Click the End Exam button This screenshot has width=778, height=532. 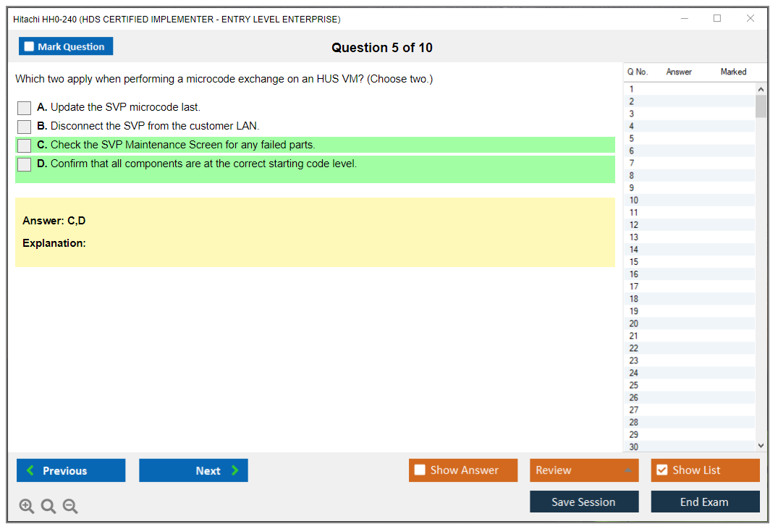(x=704, y=502)
